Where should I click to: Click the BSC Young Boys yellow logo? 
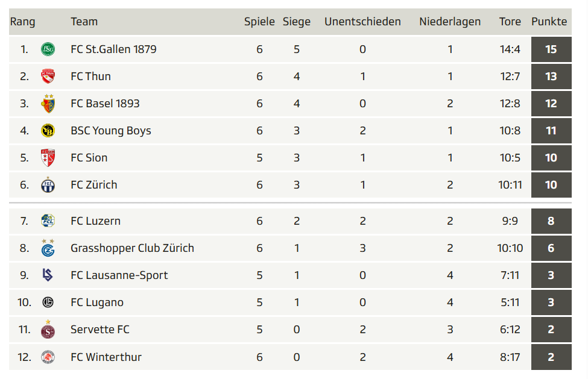click(48, 130)
